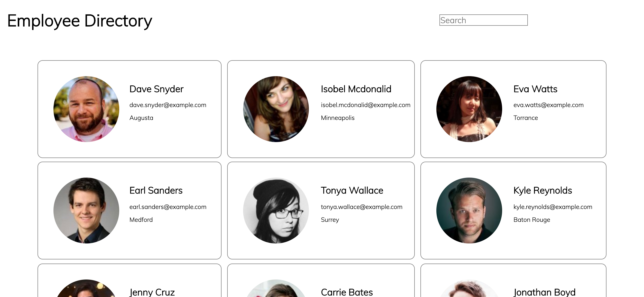Click the Employee Directory page title
Image resolution: width=644 pixels, height=297 pixels.
(x=80, y=21)
